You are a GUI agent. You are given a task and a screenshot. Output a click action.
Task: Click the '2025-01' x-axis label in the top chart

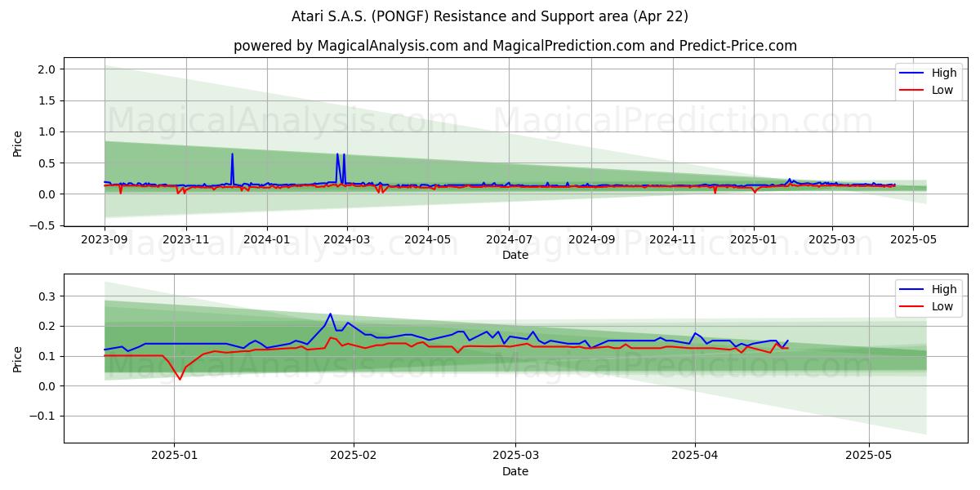[x=754, y=241]
